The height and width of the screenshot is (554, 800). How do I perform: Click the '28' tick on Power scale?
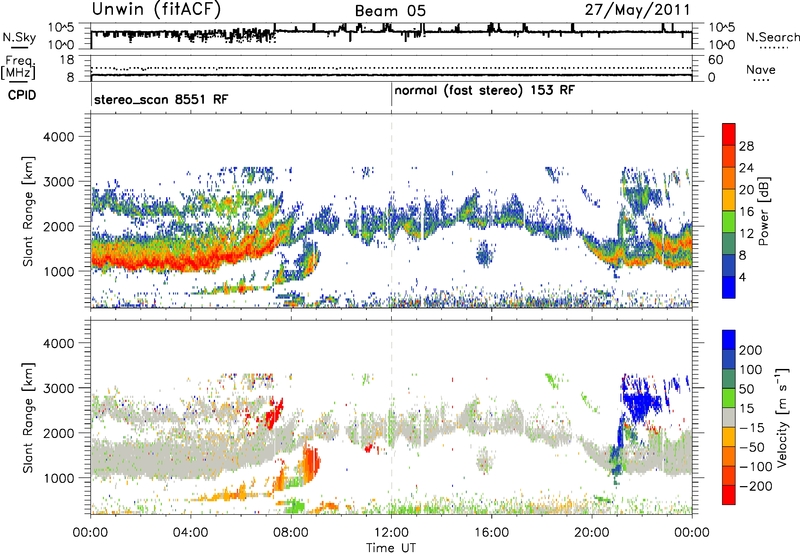(x=746, y=146)
